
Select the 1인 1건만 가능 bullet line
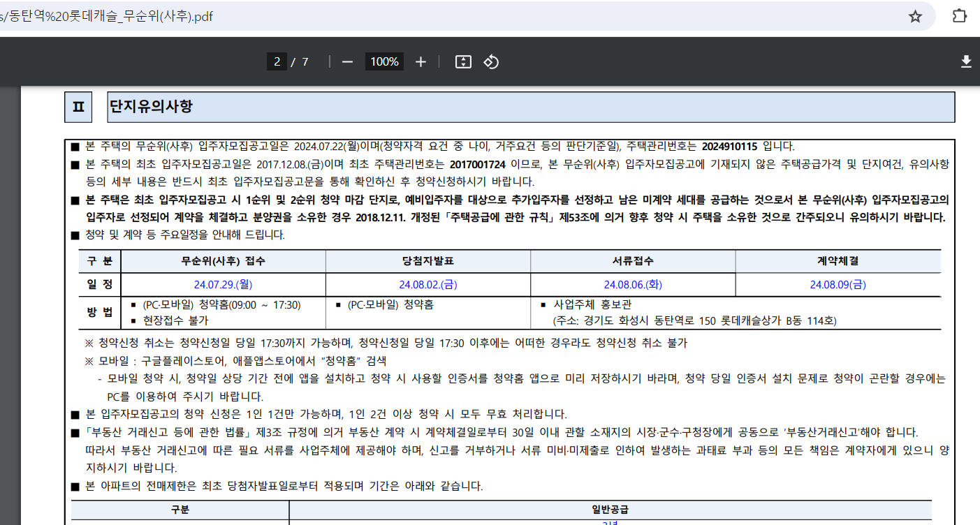tap(326, 414)
